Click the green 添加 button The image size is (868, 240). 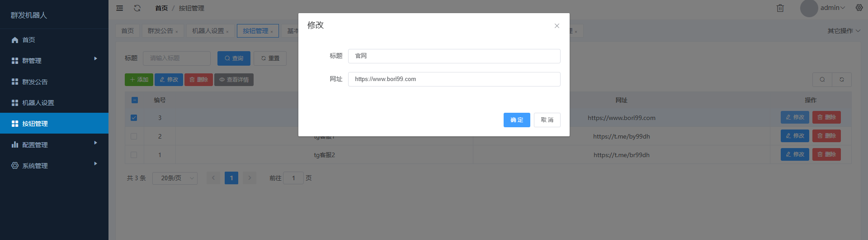[x=139, y=80]
